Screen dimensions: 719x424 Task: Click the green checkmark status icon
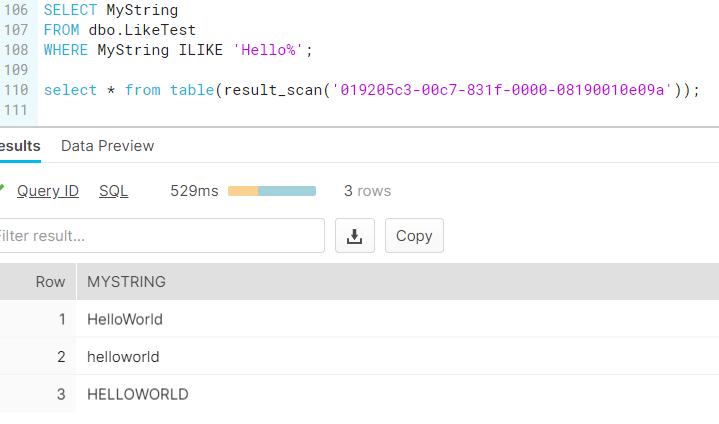point(2,187)
